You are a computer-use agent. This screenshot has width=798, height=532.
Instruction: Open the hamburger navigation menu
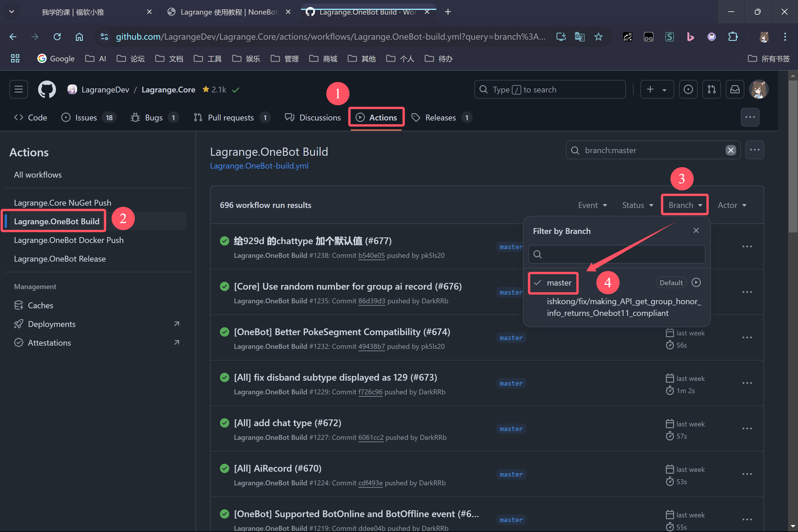(19, 89)
